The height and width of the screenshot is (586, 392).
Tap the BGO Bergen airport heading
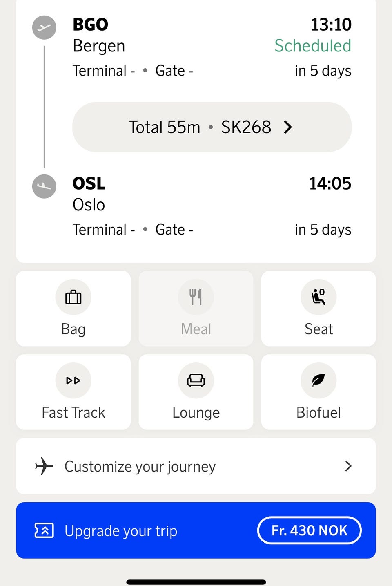(x=91, y=25)
